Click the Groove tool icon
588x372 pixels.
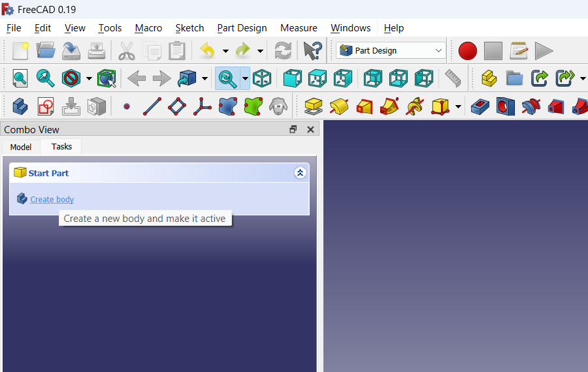[531, 107]
